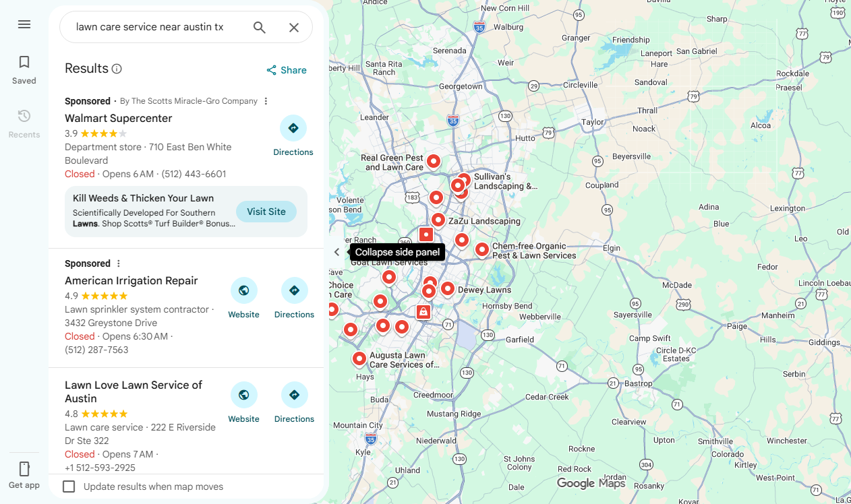
Task: Click the Georgetown label on map
Action: pos(461,86)
